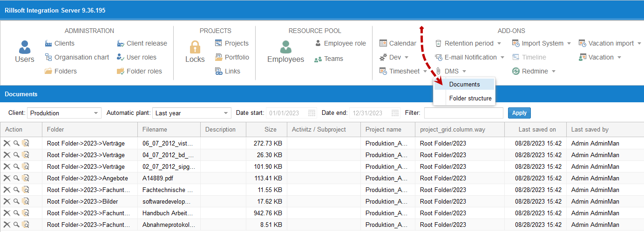The width and height of the screenshot is (644, 232).
Task: Open Teams
Action: pos(329,59)
